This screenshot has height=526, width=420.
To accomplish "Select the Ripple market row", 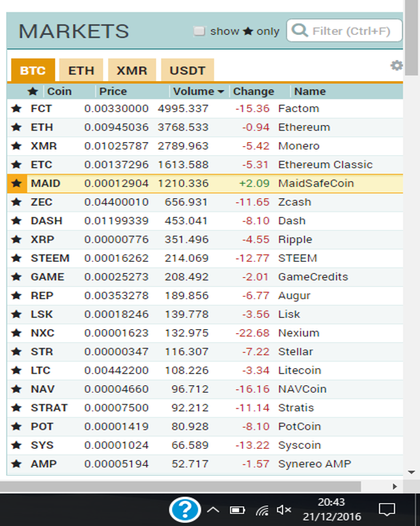I will tap(205, 240).
